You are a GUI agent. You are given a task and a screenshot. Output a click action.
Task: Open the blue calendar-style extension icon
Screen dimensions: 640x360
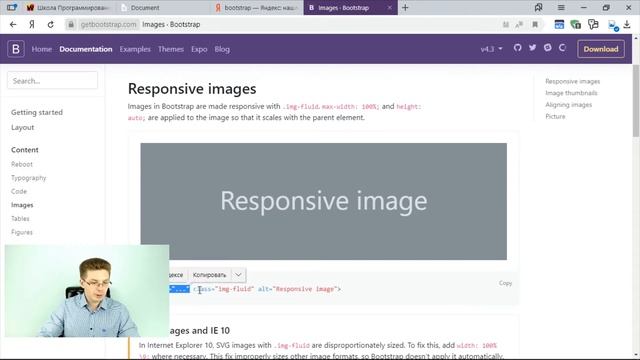coord(559,24)
